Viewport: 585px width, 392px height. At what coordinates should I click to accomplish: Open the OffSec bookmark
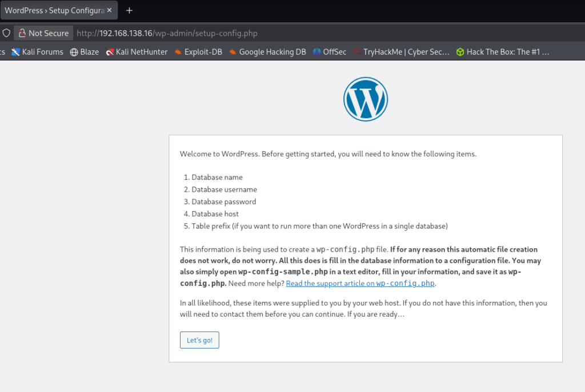tap(330, 52)
